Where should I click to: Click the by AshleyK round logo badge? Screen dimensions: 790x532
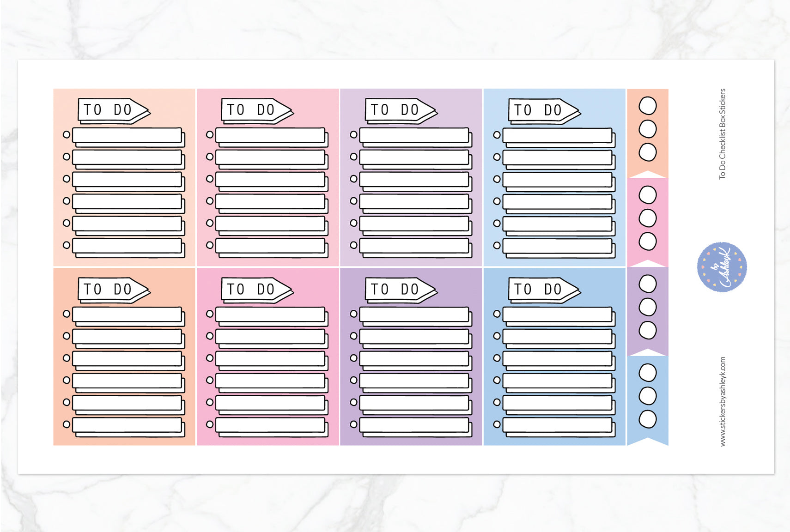point(722,266)
